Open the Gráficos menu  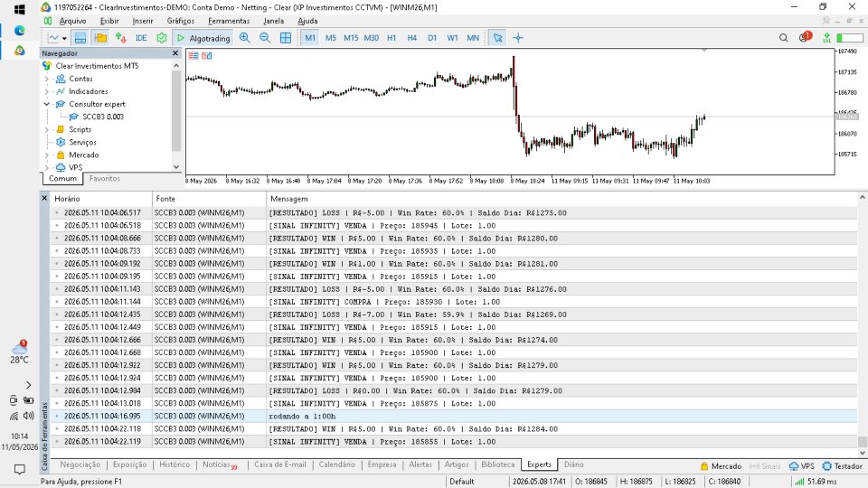181,21
